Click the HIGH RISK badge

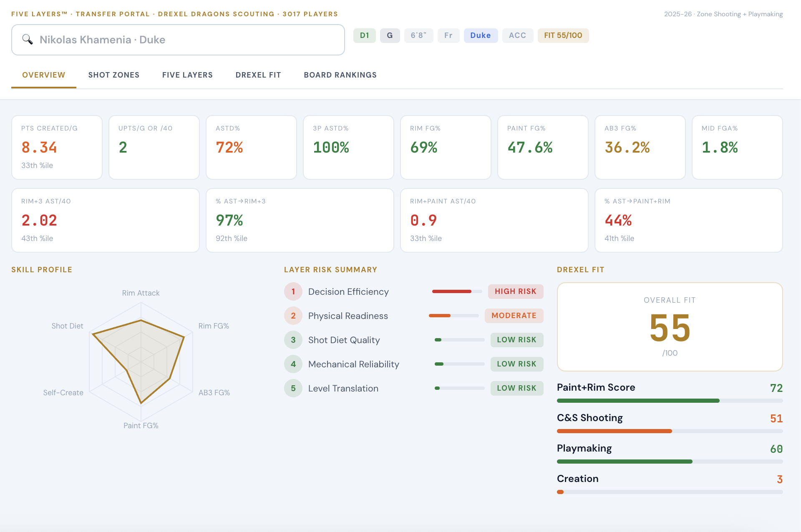point(516,291)
